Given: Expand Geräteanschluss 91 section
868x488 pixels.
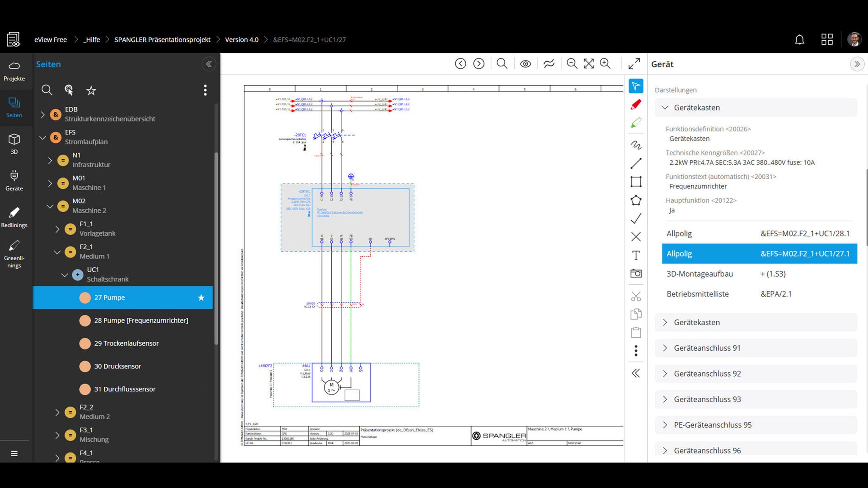Looking at the screenshot, I should click(756, 348).
